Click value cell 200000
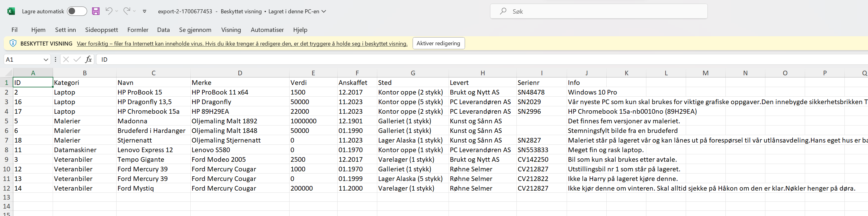Viewport: 868px width, 216px height. [313, 188]
